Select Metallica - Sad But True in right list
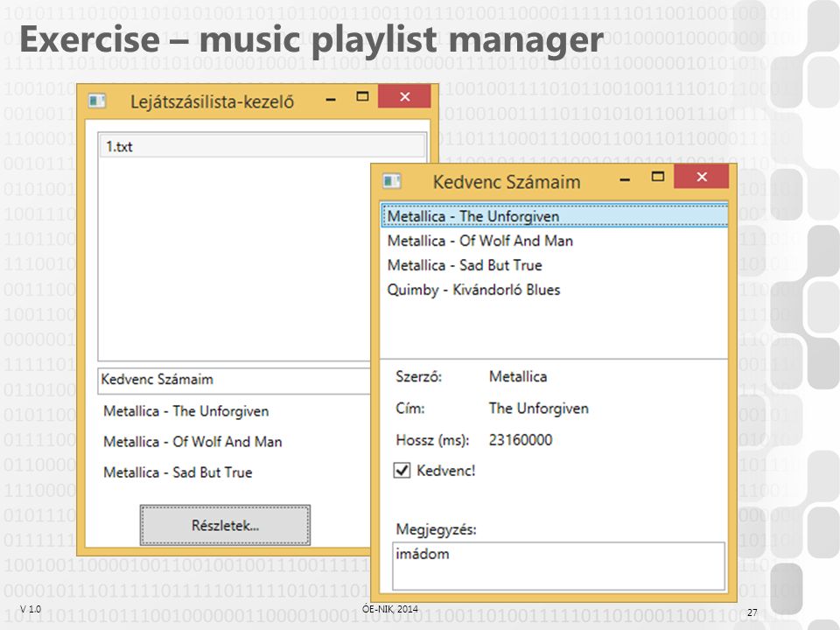Screen dimensions: 840x630 (555, 265)
